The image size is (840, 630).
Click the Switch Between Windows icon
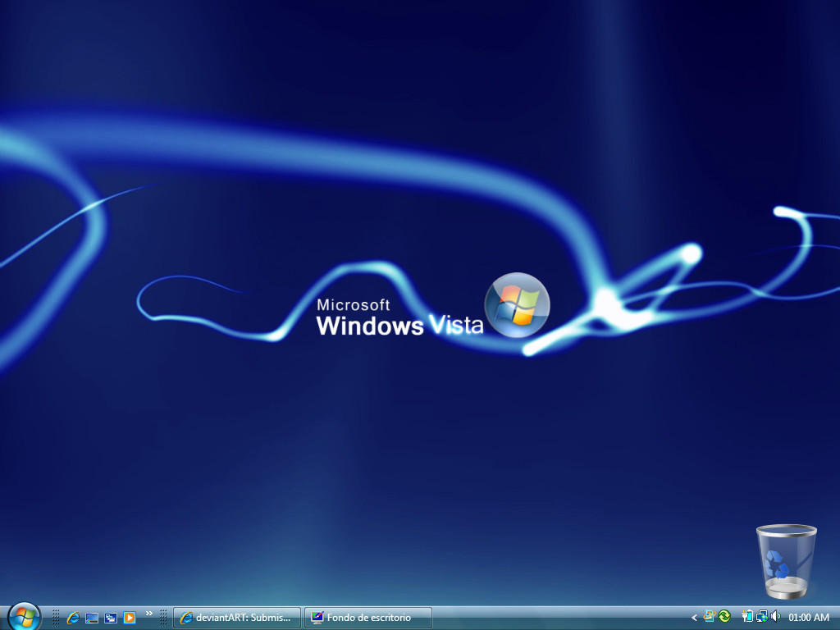click(x=111, y=618)
